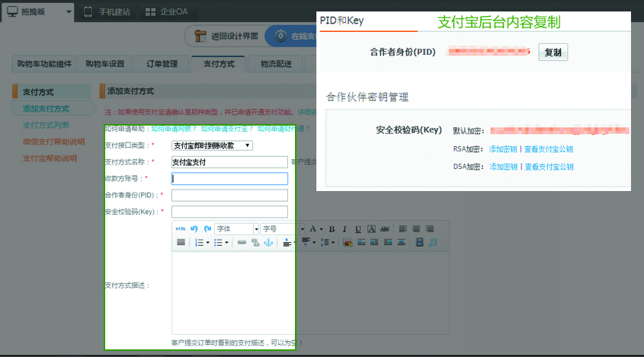This screenshot has width=644, height=357.
Task: Toggle HTML source mode in editor
Action: pos(181,229)
